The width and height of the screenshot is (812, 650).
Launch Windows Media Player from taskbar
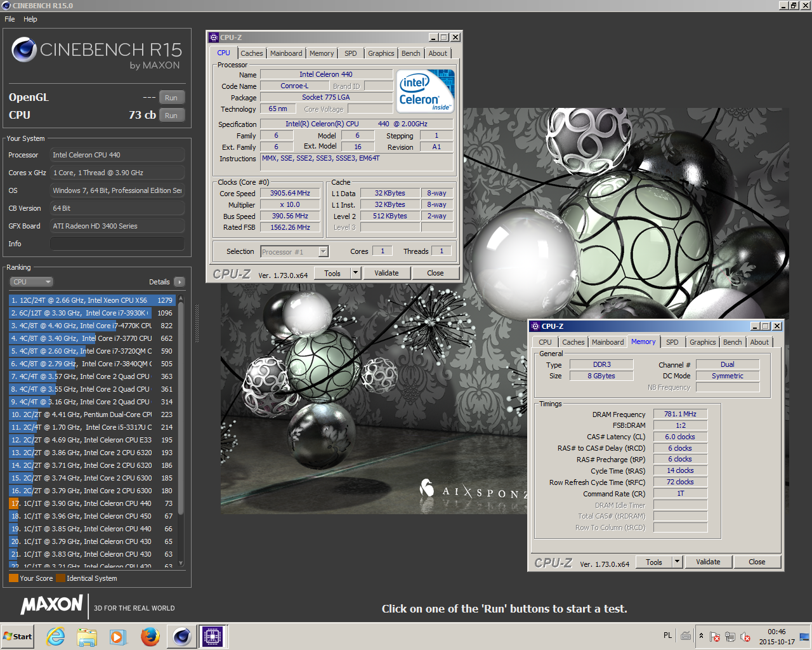pos(118,636)
